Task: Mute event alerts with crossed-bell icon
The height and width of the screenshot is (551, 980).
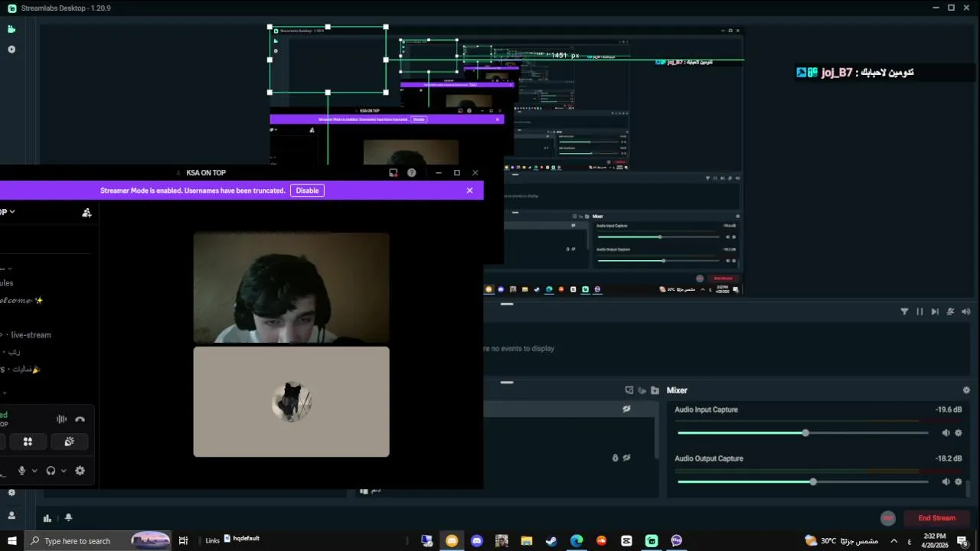Action: tap(950, 311)
